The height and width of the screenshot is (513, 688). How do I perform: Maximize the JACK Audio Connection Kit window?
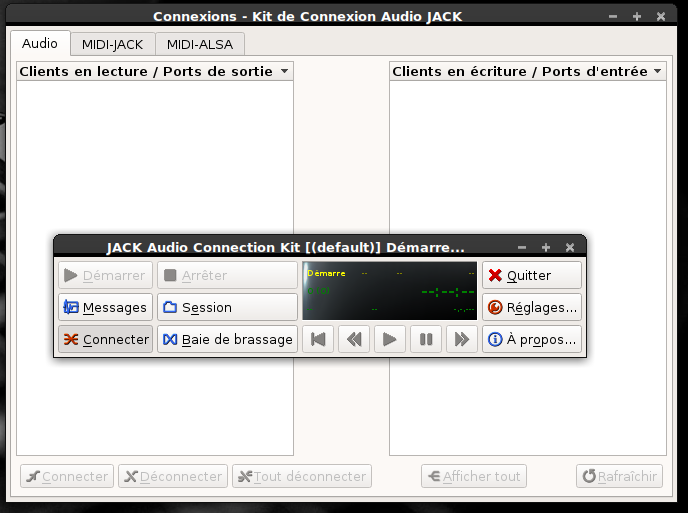tap(546, 248)
